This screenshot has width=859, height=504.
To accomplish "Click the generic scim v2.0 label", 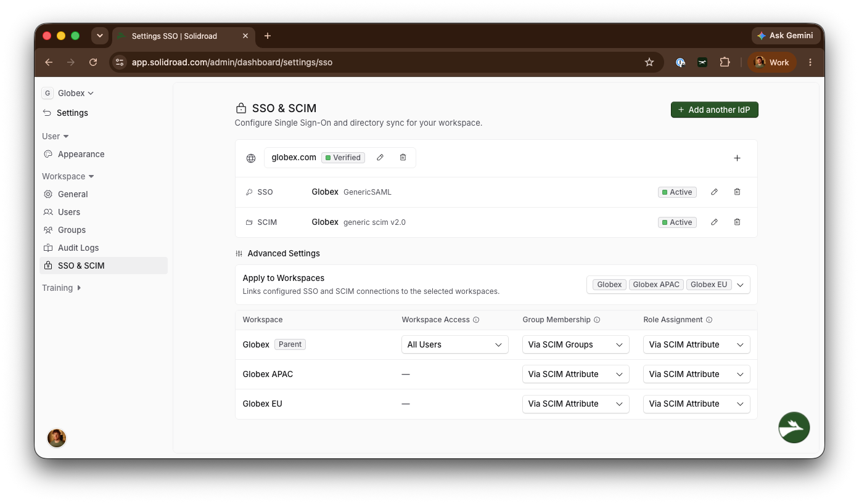I will pos(374,222).
